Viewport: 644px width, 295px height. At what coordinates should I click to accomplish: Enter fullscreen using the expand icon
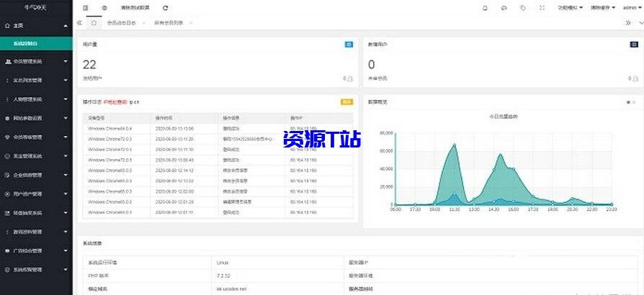point(542,8)
